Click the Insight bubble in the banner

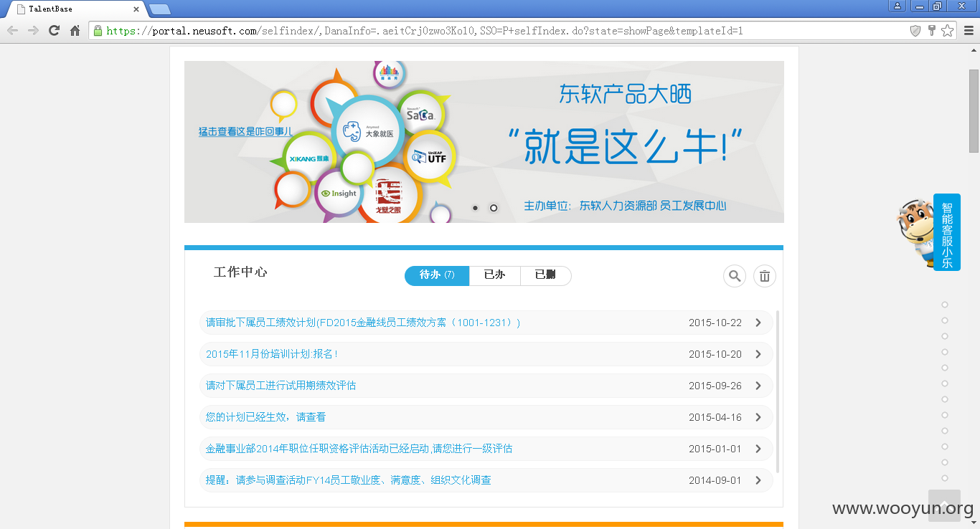click(x=339, y=194)
